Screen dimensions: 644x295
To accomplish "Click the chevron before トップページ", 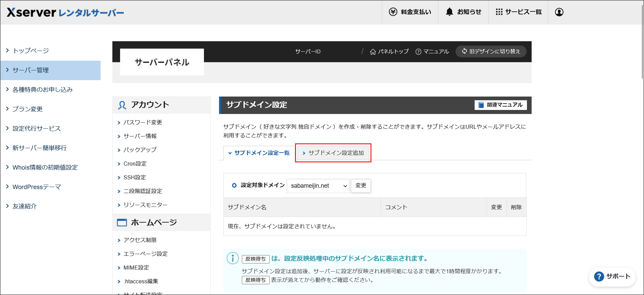I will point(7,50).
